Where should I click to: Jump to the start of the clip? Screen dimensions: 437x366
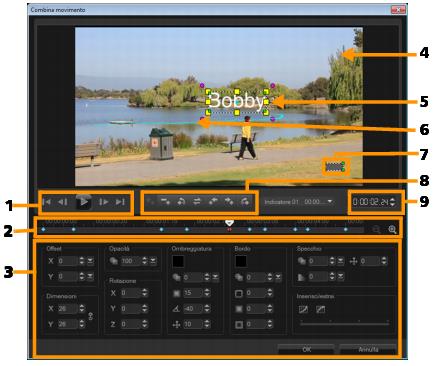(x=47, y=202)
